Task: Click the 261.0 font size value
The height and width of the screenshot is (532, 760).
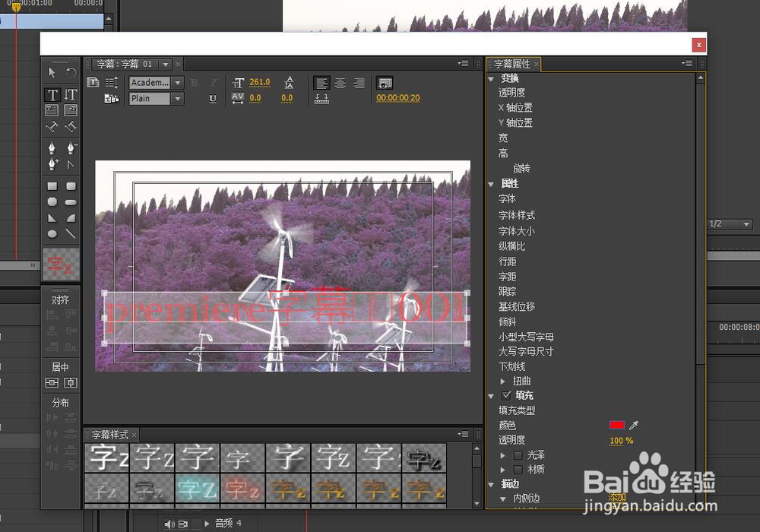Action: click(259, 82)
